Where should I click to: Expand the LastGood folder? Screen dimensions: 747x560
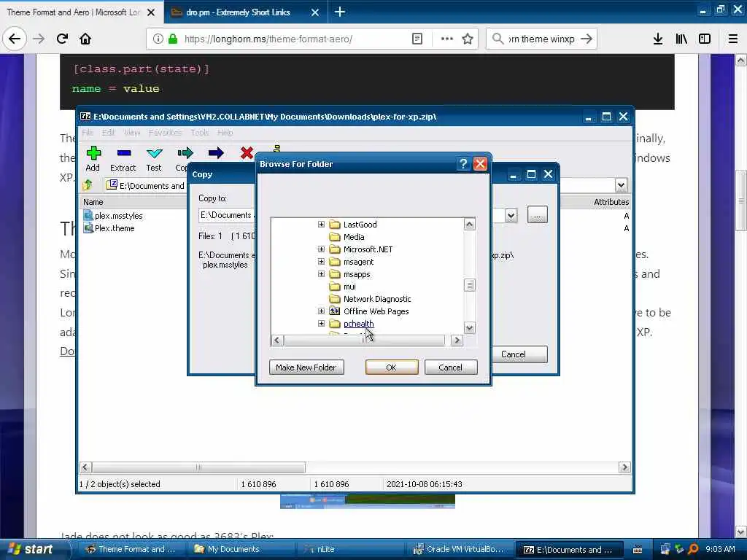click(321, 225)
